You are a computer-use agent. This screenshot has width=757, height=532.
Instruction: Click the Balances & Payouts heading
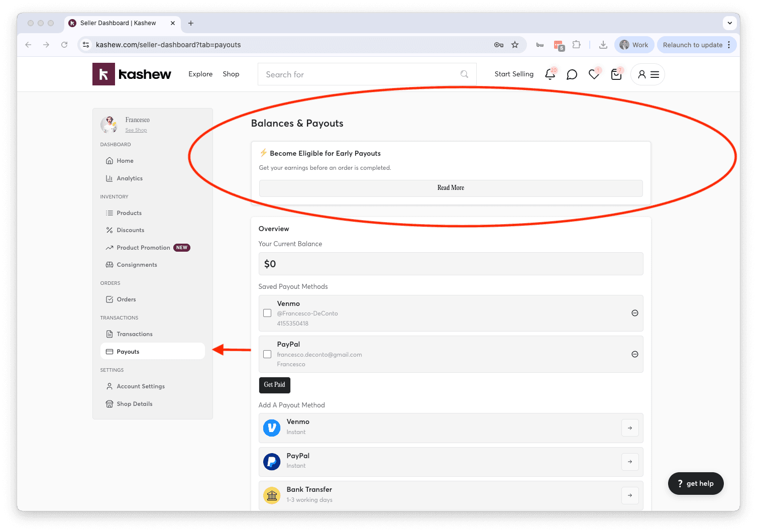pyautogui.click(x=297, y=124)
